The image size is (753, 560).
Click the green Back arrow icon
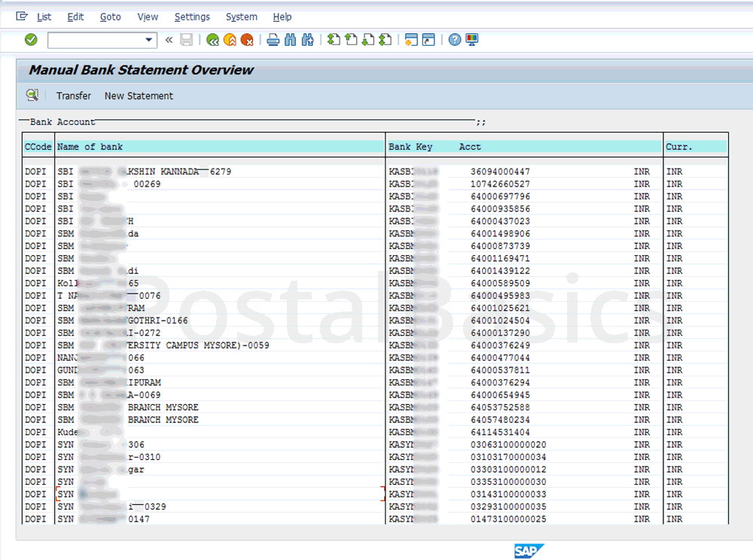(x=213, y=40)
